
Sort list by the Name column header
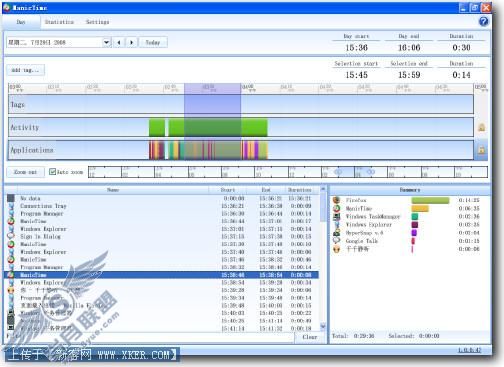pyautogui.click(x=113, y=190)
